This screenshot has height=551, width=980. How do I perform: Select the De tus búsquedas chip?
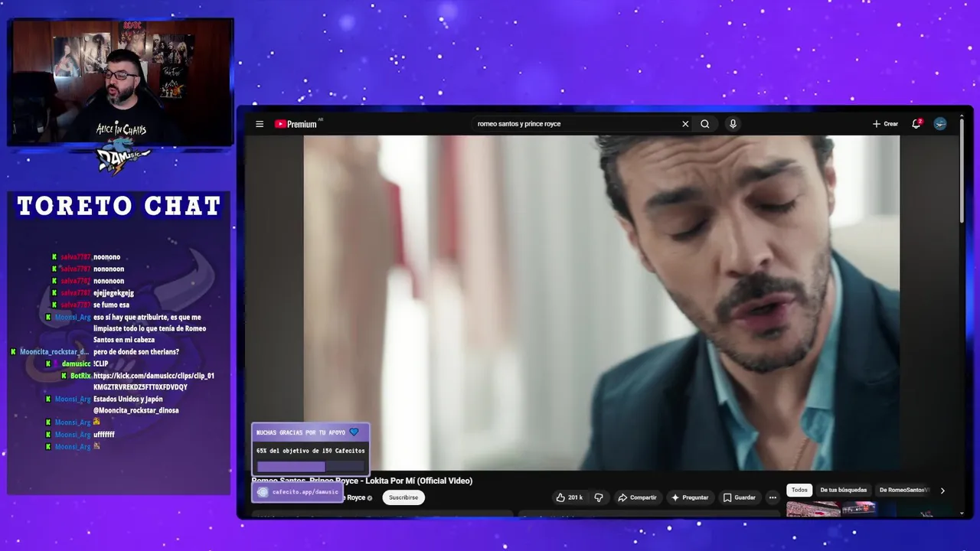pyautogui.click(x=844, y=490)
